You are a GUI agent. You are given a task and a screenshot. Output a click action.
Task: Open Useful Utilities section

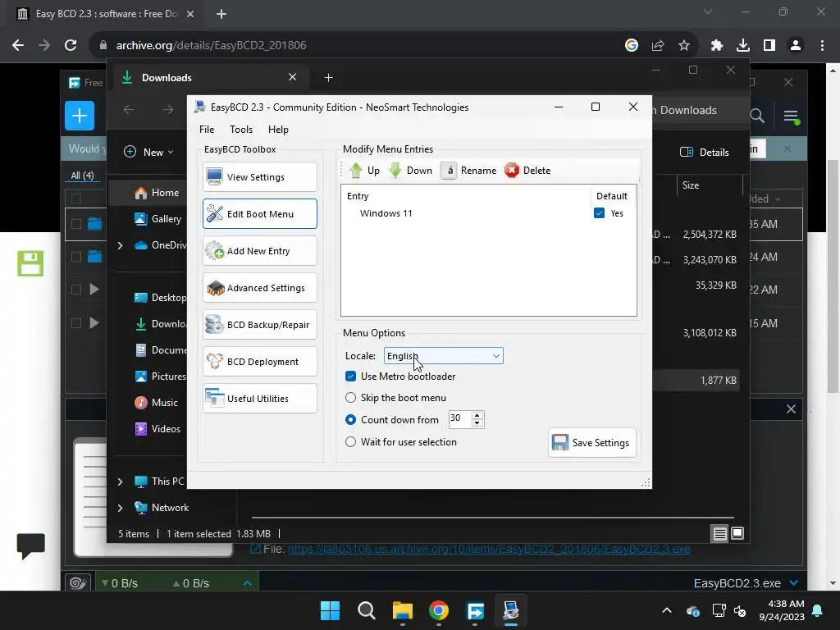coord(260,399)
